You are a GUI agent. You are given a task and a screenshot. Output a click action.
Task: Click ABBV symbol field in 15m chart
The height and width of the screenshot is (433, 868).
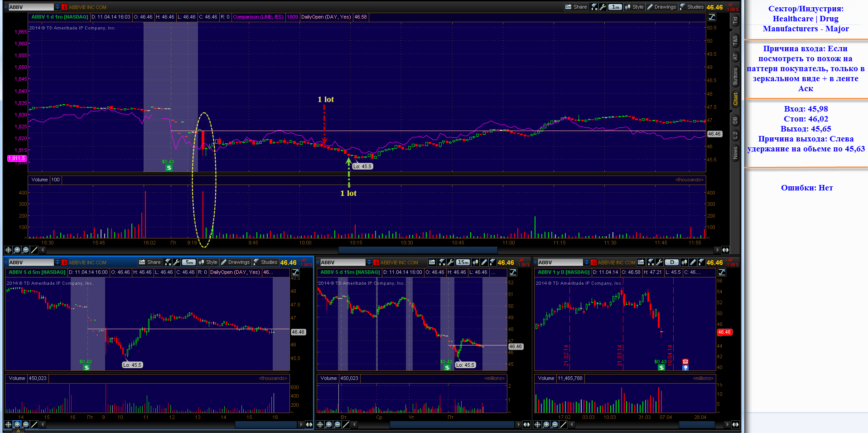(x=343, y=263)
